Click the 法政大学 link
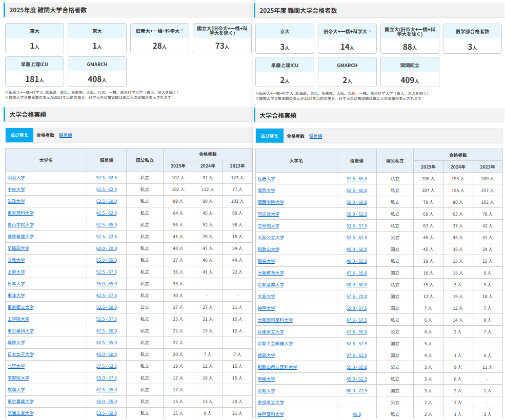The height and width of the screenshot is (420, 505). [x=16, y=201]
